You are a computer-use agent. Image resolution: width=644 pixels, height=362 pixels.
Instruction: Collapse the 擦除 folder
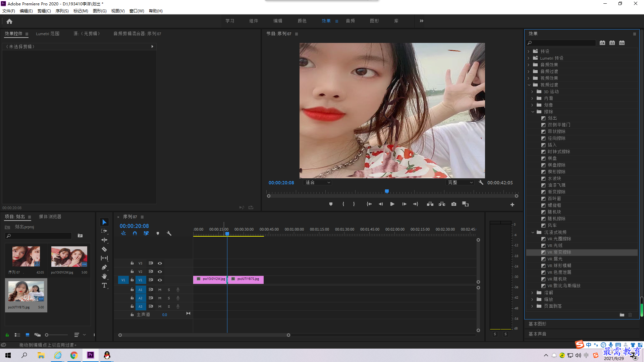click(533, 112)
